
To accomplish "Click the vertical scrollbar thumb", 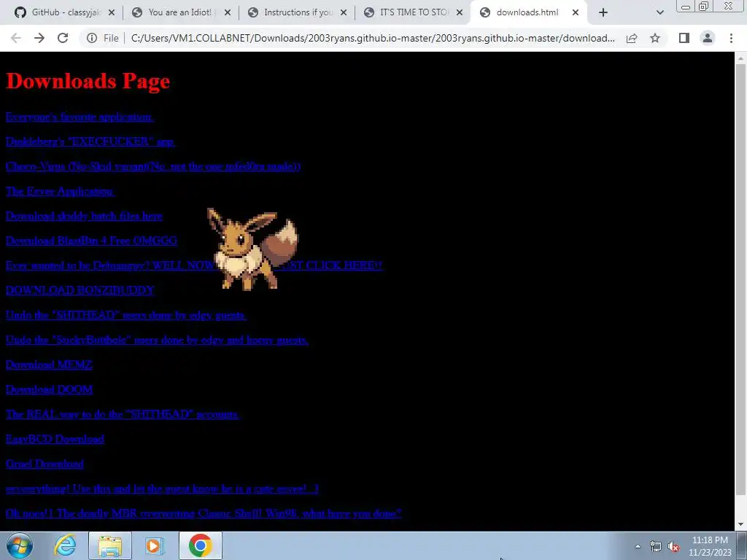I will click(740, 279).
